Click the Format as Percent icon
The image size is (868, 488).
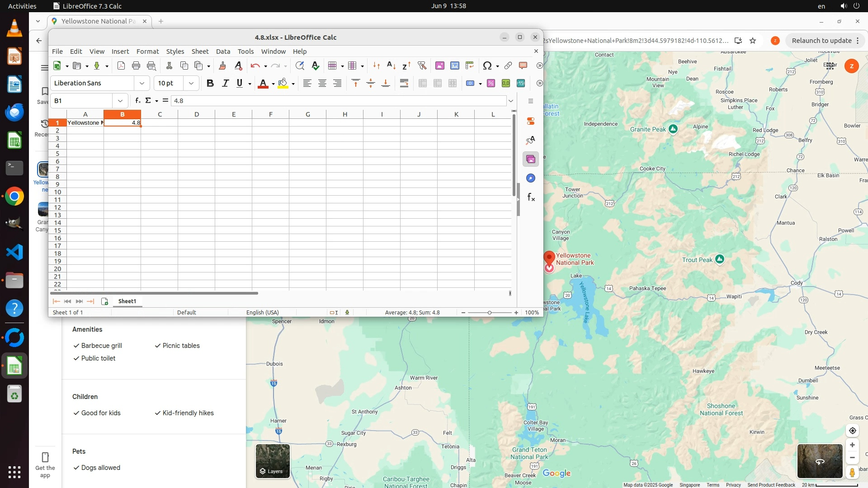point(491,83)
